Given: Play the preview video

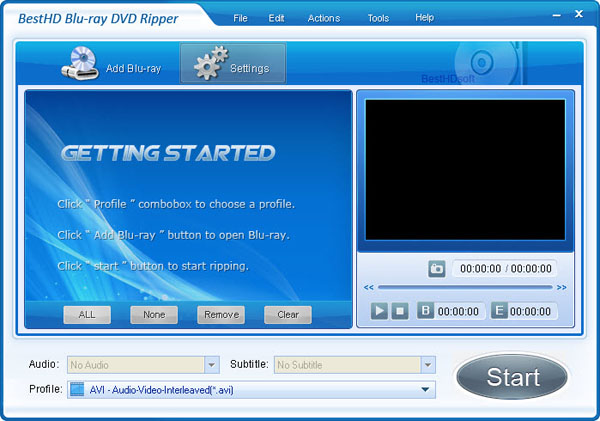Looking at the screenshot, I should coord(379,311).
